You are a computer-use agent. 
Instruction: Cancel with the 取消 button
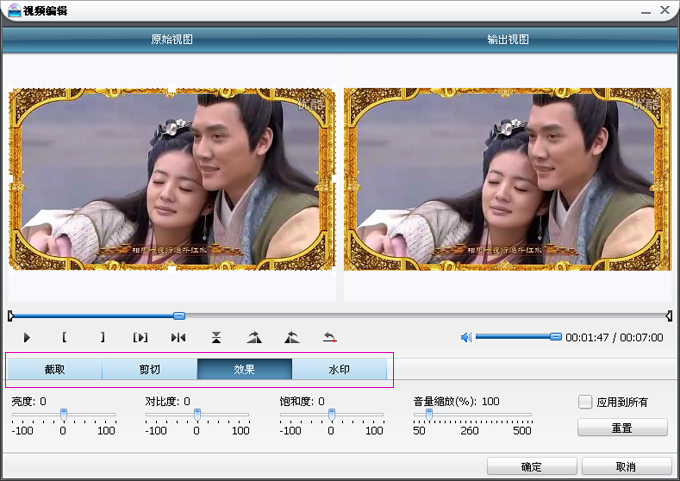626,466
